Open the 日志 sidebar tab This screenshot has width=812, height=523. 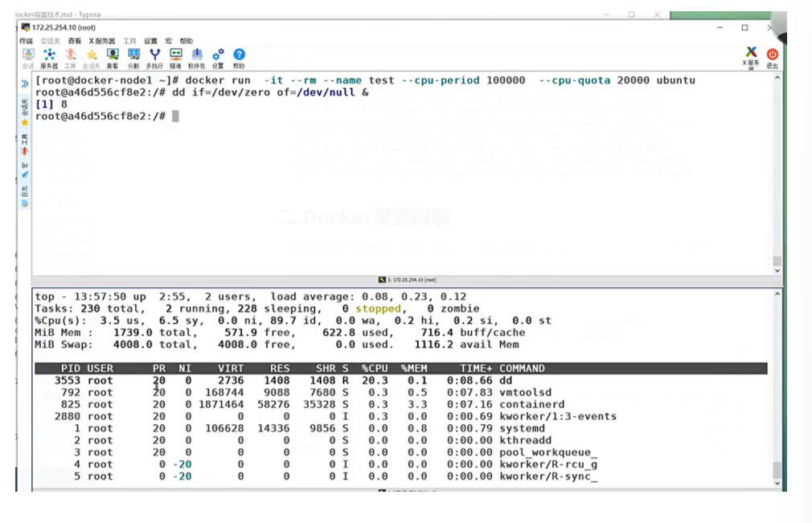(24, 197)
